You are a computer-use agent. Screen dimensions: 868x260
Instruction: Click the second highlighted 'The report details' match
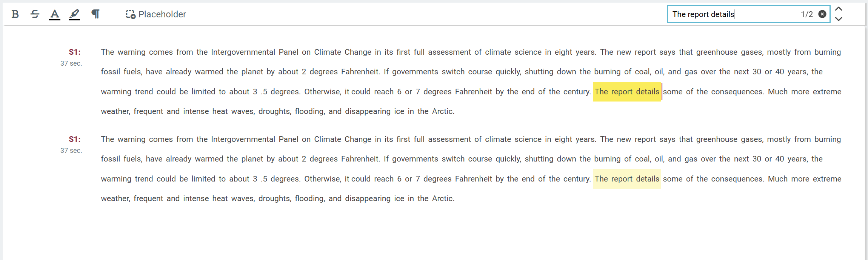coord(627,179)
